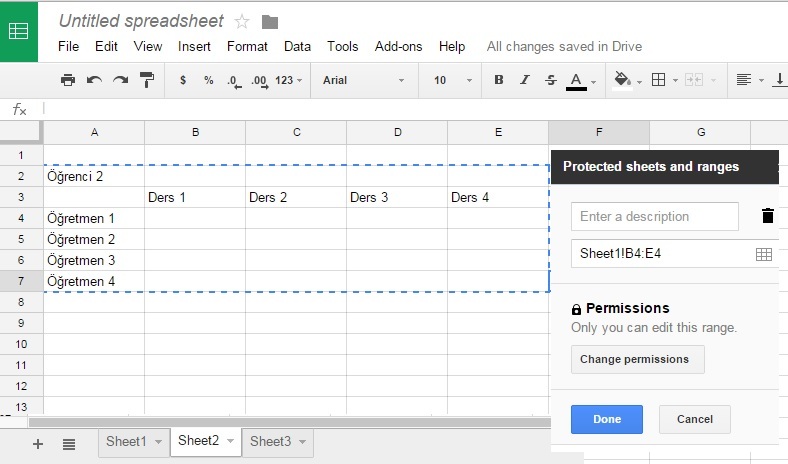
Task: Select the paint format roller icon
Action: (147, 80)
